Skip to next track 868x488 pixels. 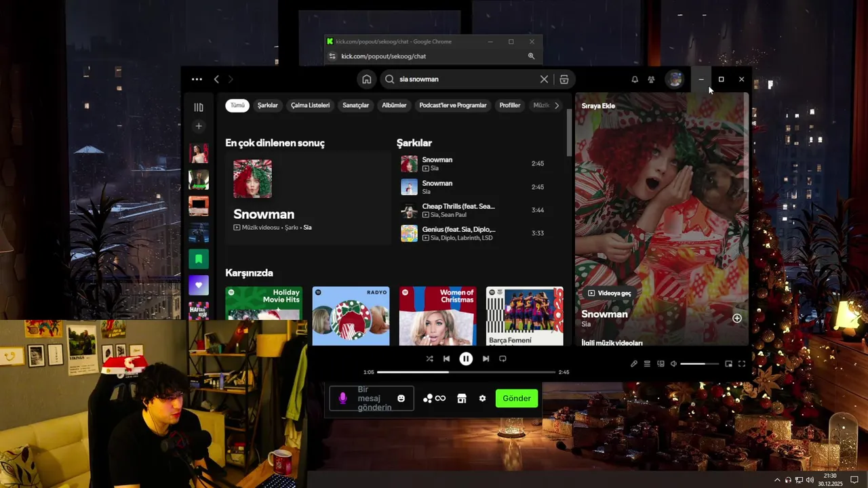coord(486,359)
